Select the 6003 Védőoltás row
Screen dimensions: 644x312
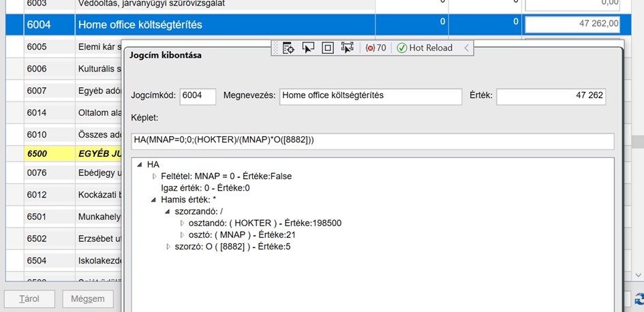click(318, 5)
